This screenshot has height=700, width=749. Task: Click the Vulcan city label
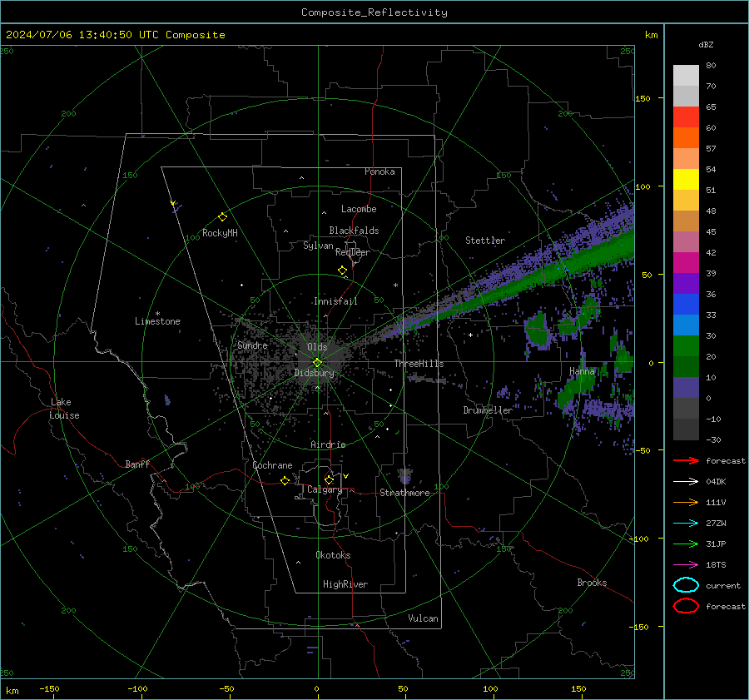click(423, 618)
